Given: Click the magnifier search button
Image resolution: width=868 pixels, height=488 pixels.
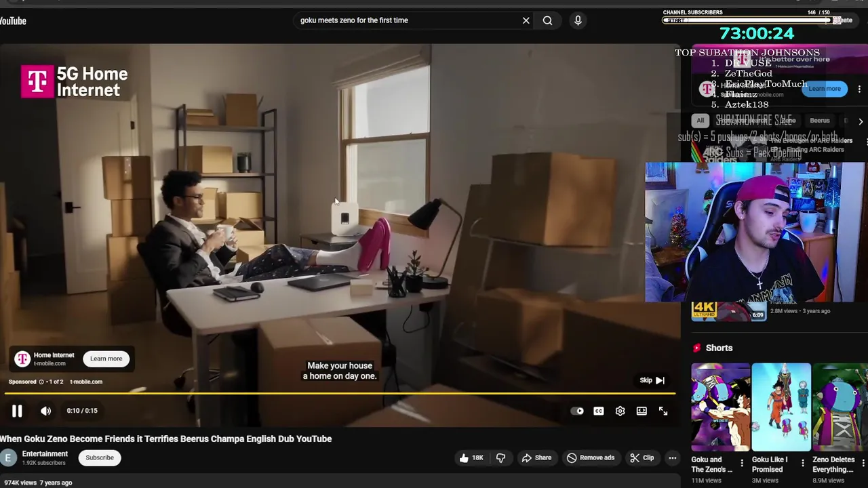Looking at the screenshot, I should 547,20.
